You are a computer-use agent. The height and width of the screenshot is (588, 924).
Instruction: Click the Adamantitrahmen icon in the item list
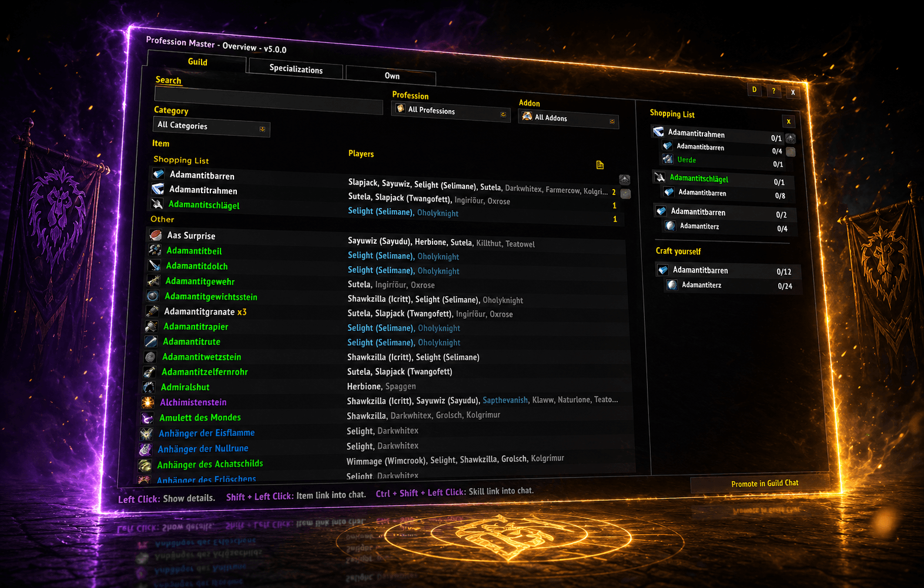point(158,189)
